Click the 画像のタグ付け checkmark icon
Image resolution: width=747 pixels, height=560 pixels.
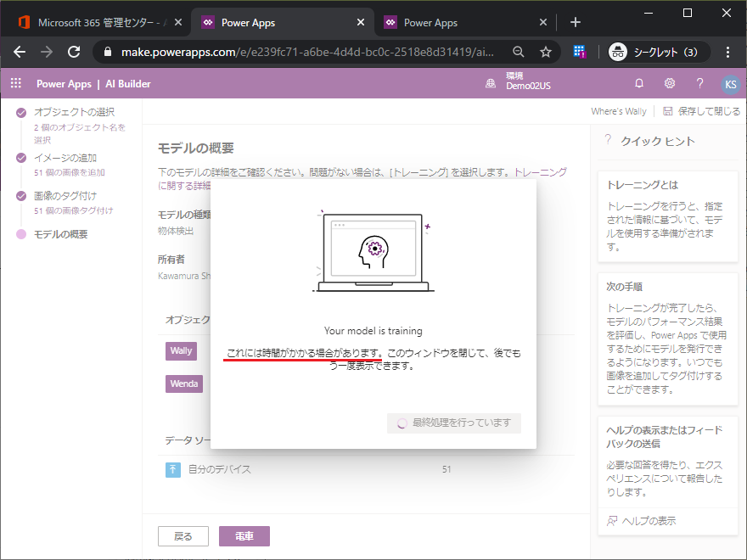(21, 196)
